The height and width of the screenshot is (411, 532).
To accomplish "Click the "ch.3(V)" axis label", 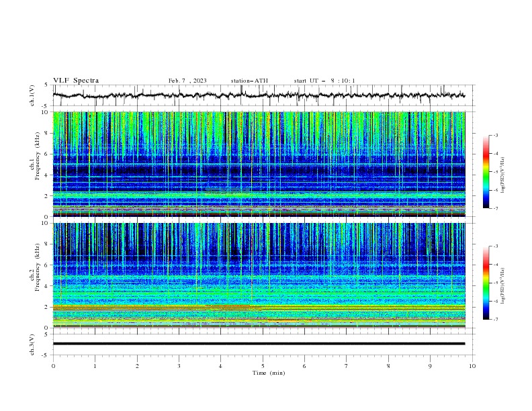I will coord(32,345).
